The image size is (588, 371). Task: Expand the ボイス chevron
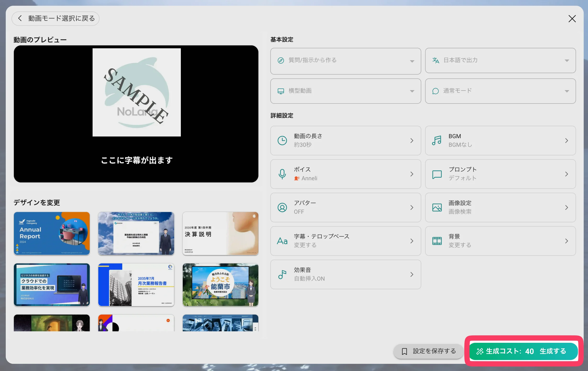412,174
